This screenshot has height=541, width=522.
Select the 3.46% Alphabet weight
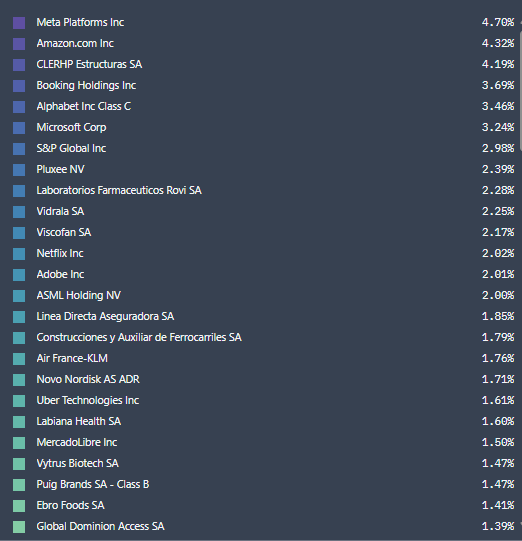tap(498, 107)
